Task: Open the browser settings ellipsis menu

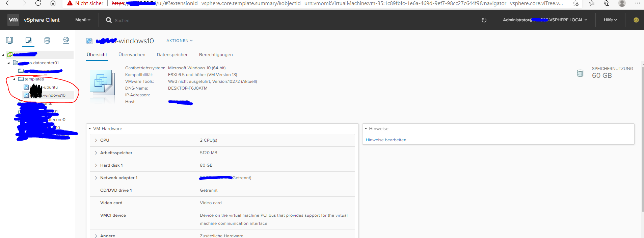Action: click(637, 3)
